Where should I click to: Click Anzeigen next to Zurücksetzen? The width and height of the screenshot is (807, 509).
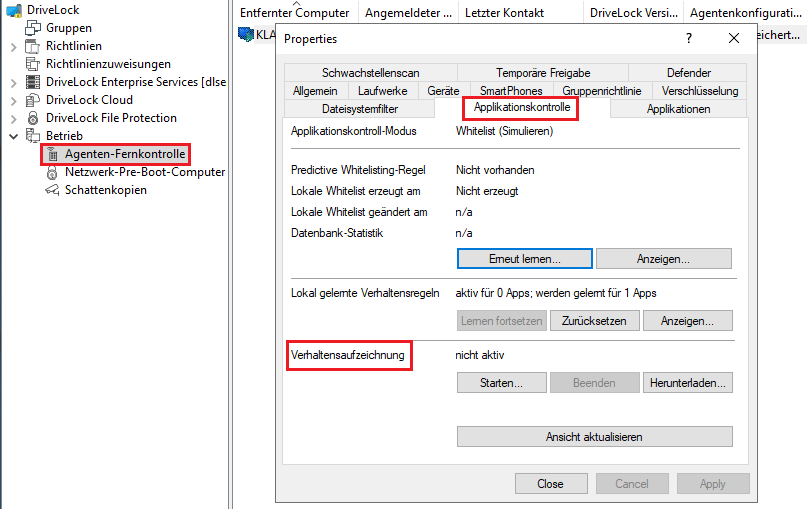[687, 321]
